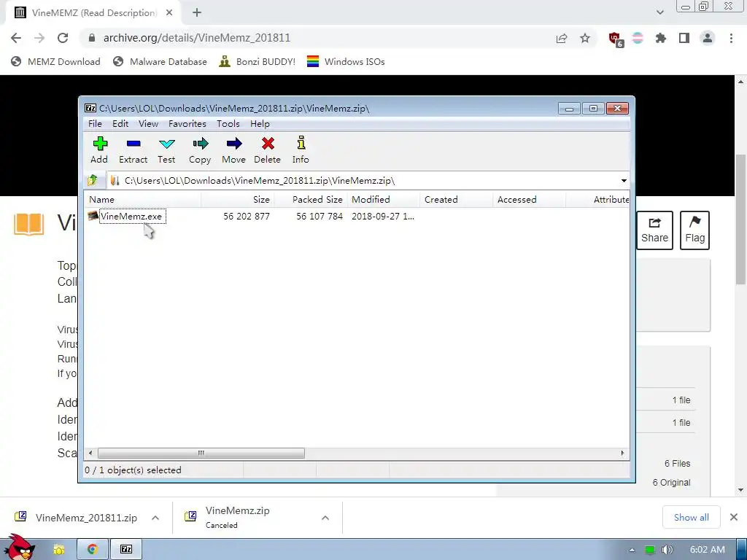Open the Malware Database bookmark
Image resolution: width=747 pixels, height=560 pixels.
pos(160,61)
